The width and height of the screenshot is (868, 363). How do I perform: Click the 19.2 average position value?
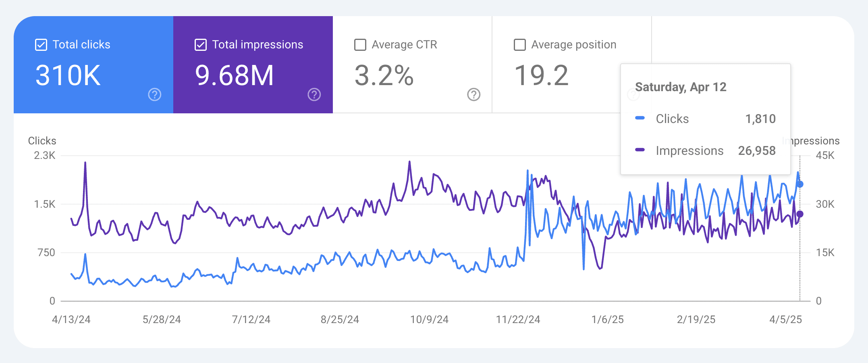(541, 75)
